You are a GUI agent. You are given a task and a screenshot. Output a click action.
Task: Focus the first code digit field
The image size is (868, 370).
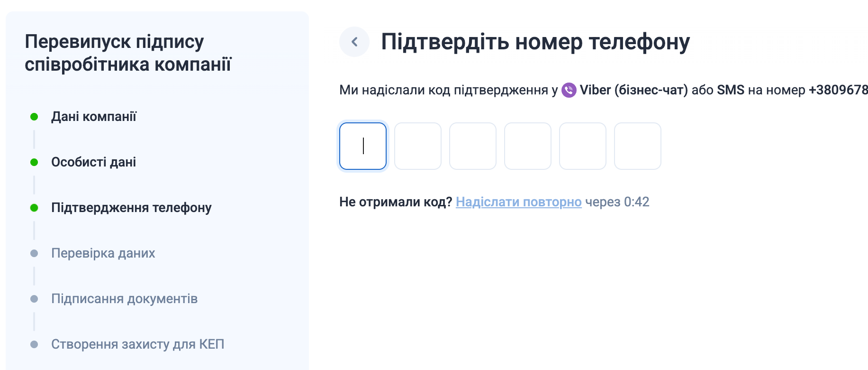pyautogui.click(x=363, y=146)
